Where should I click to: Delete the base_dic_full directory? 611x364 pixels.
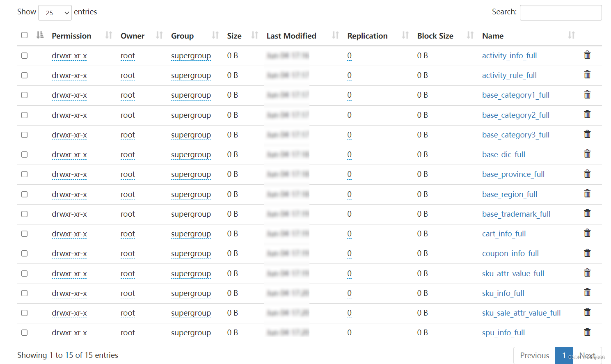pyautogui.click(x=587, y=153)
